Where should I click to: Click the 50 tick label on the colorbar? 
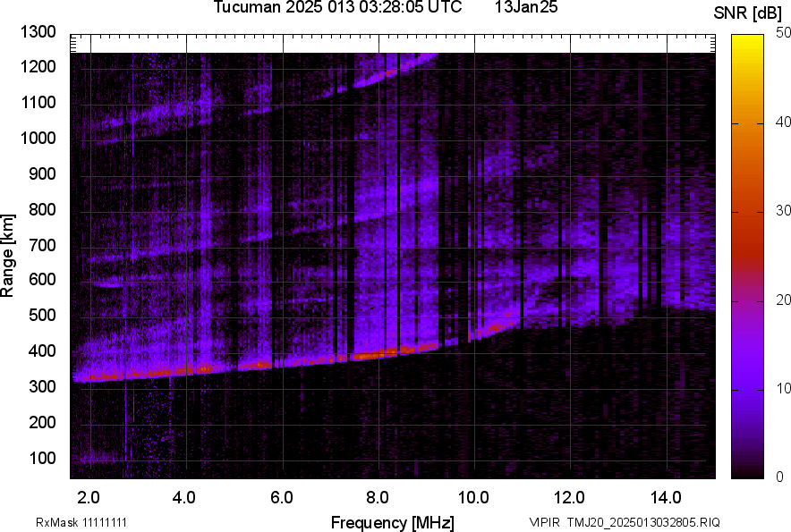783,32
